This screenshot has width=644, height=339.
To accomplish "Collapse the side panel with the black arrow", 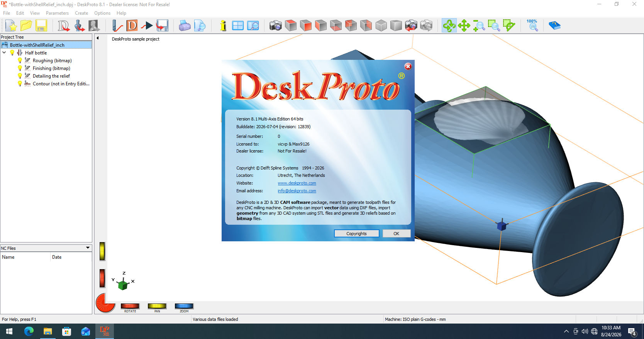I will point(98,38).
